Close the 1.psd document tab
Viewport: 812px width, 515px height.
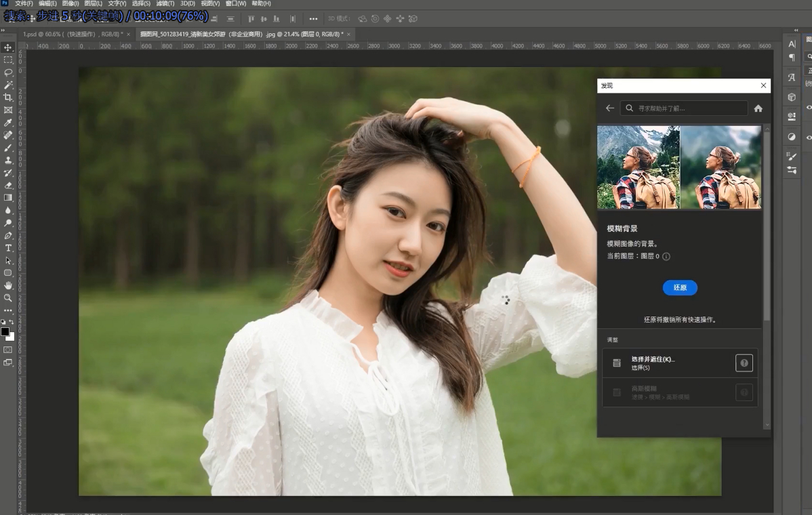(x=128, y=34)
